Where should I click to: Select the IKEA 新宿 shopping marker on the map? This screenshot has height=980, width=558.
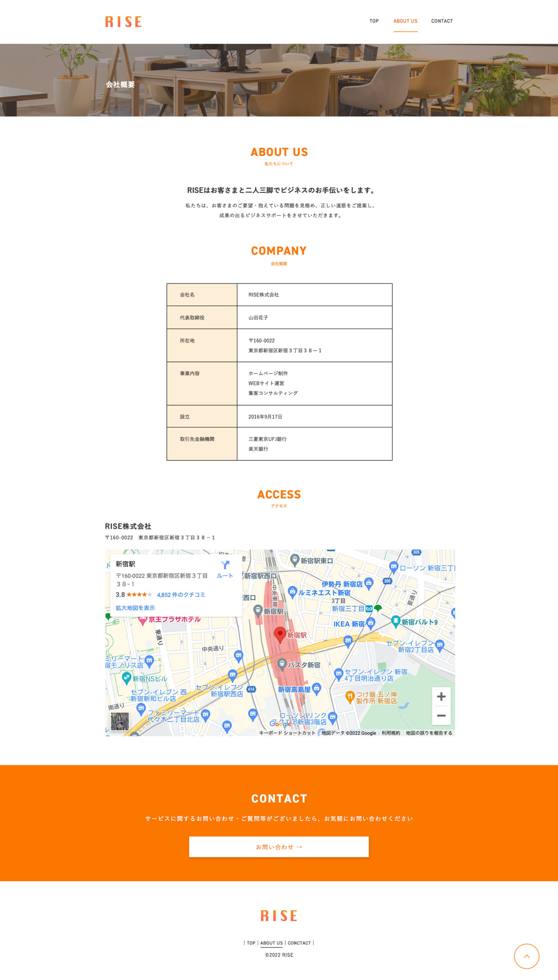pos(370,623)
